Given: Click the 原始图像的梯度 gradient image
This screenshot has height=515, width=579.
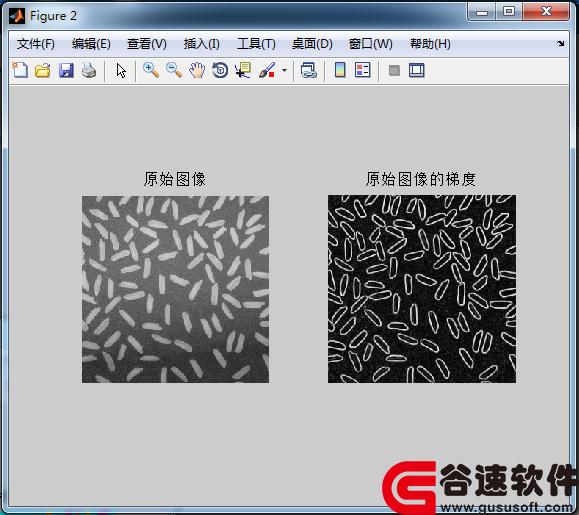Looking at the screenshot, I should pyautogui.click(x=422, y=289).
